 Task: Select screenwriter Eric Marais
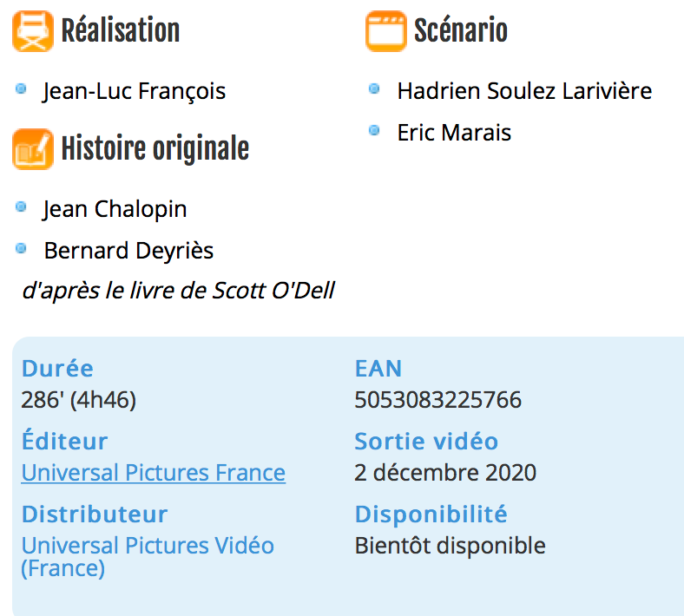pos(454,133)
